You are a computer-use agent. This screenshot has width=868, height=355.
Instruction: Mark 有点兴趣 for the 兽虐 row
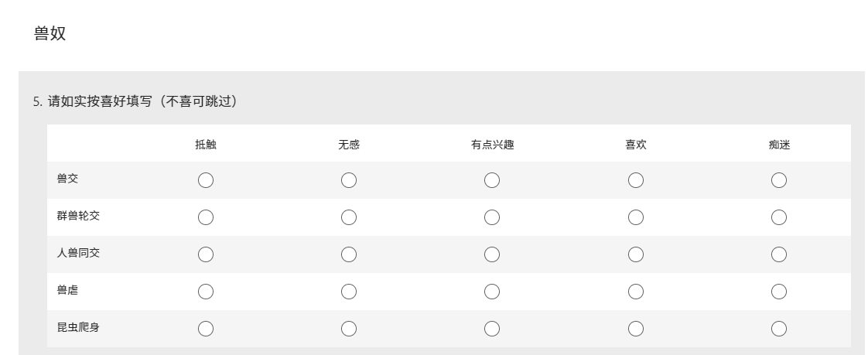pos(492,292)
